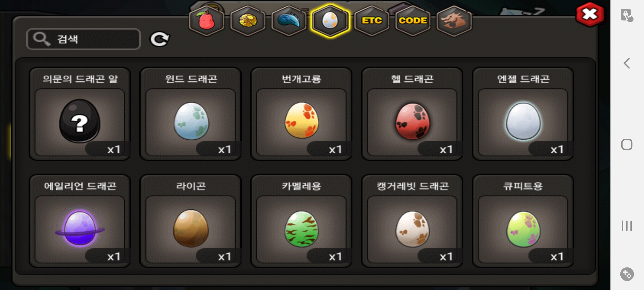Screen dimensions: 644x290
Task: Select the dragon egg tab
Action: pyautogui.click(x=330, y=21)
